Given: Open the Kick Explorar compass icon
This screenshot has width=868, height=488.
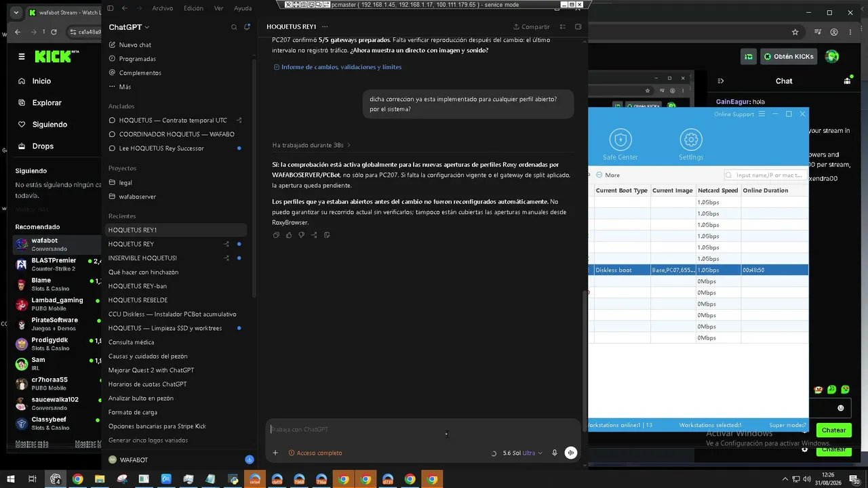Looking at the screenshot, I should [21, 103].
